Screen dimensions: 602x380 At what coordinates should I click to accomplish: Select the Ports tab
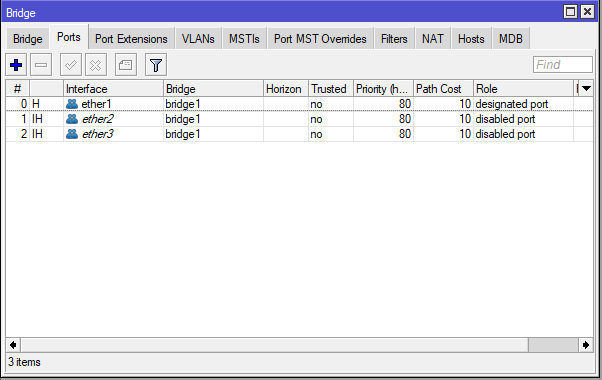coord(69,37)
